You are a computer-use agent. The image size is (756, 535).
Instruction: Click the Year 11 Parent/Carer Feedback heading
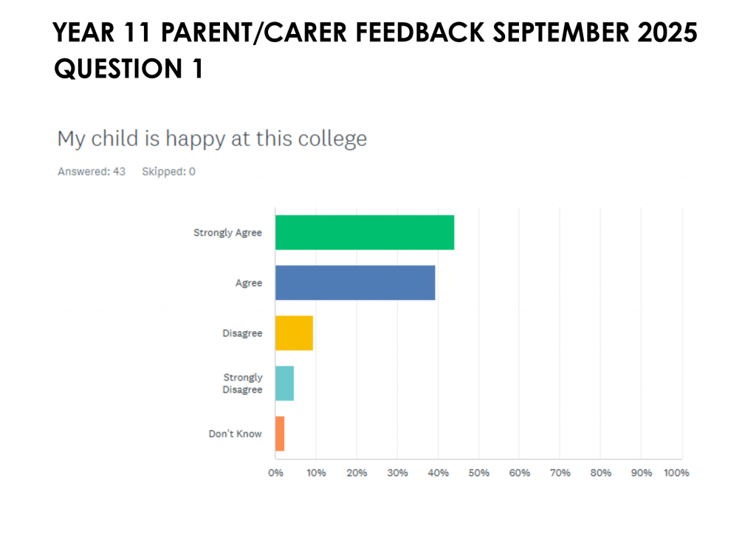376,33
